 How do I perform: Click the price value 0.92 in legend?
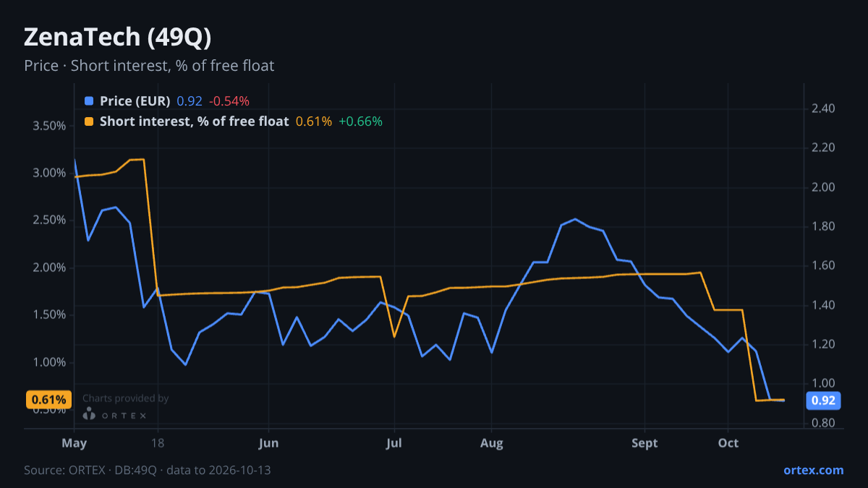click(x=190, y=101)
